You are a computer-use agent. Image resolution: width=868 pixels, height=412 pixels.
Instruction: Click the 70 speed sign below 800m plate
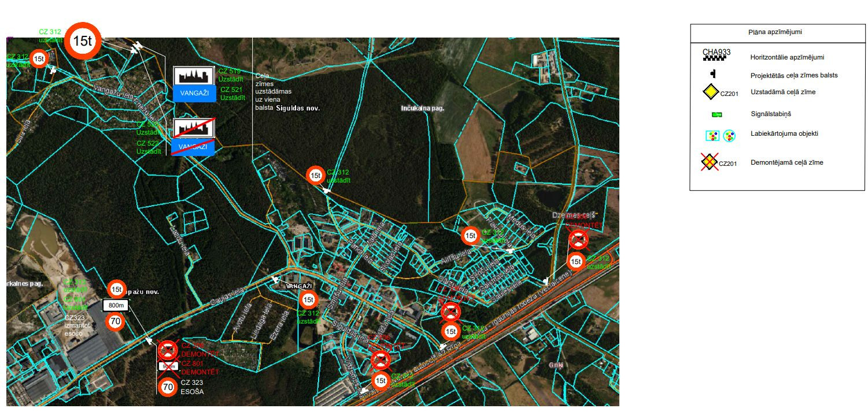pos(116,322)
